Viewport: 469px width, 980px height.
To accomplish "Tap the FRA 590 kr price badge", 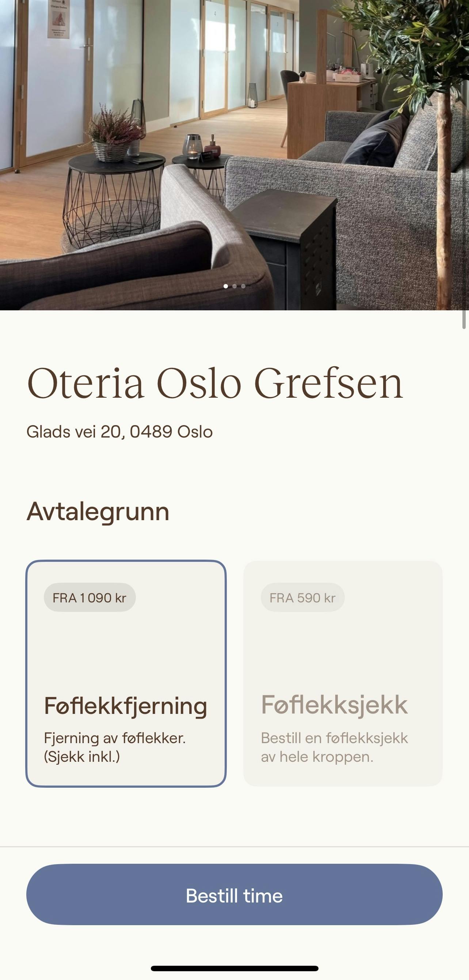I will click(302, 598).
